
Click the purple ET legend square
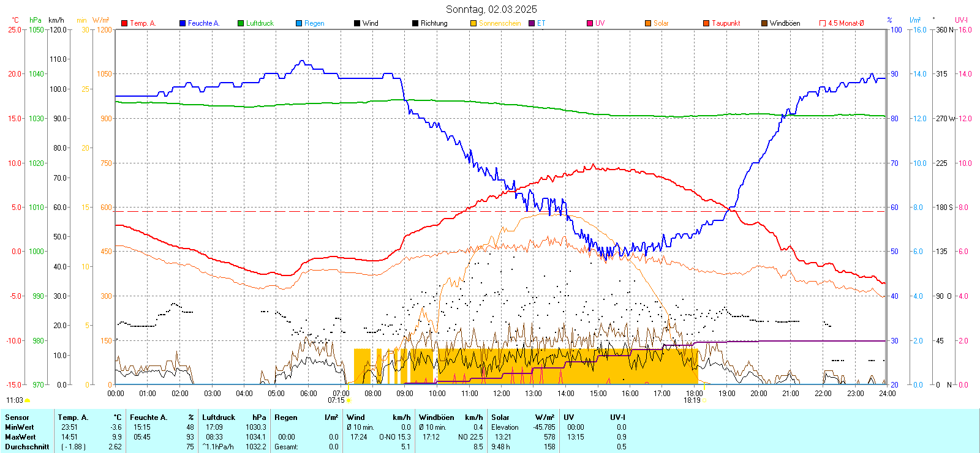[x=532, y=23]
